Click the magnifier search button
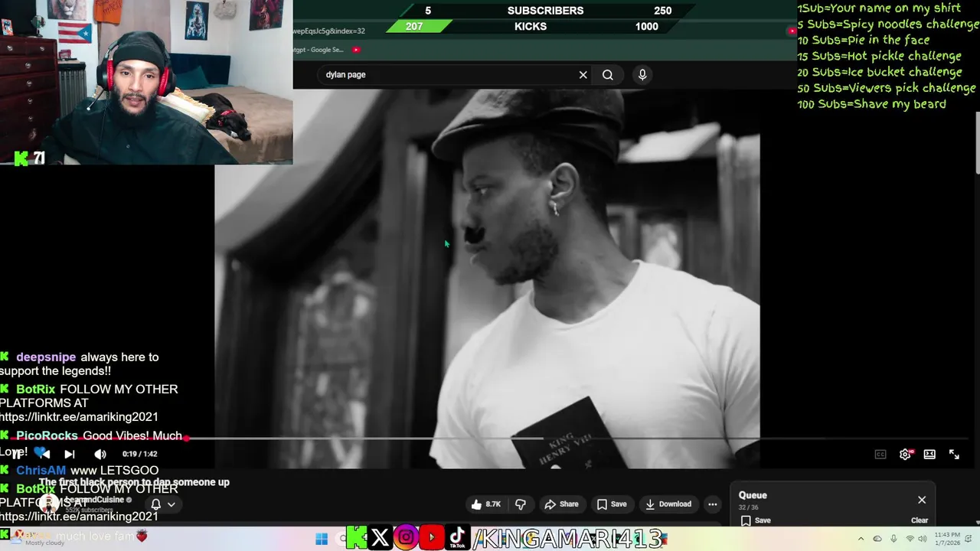 pyautogui.click(x=608, y=75)
